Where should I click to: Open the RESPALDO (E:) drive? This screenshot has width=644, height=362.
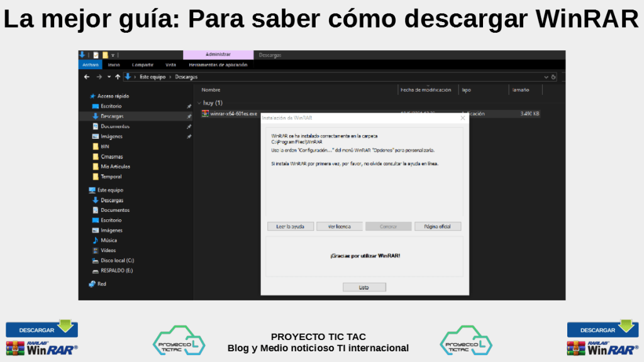coord(116,270)
